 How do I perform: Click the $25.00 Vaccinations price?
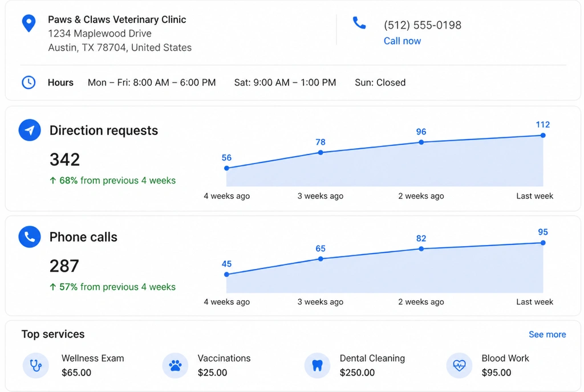point(212,373)
